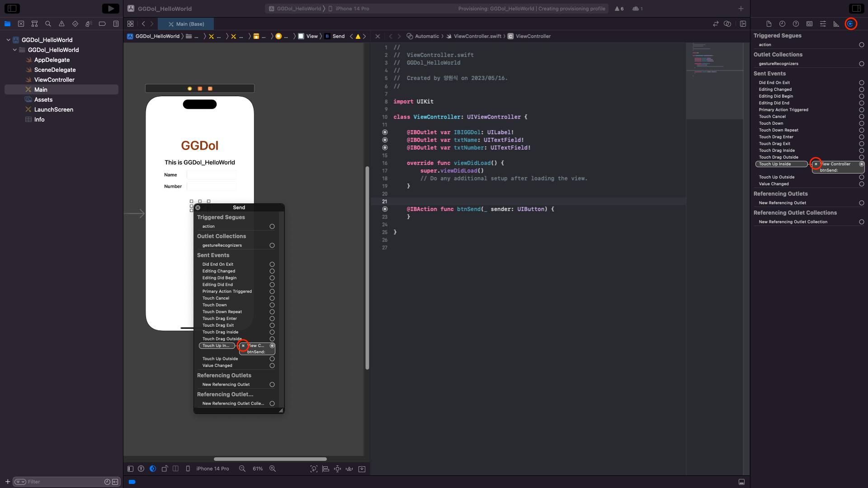Remove the btnSend connection in popup
868x488 pixels.
[x=243, y=346]
